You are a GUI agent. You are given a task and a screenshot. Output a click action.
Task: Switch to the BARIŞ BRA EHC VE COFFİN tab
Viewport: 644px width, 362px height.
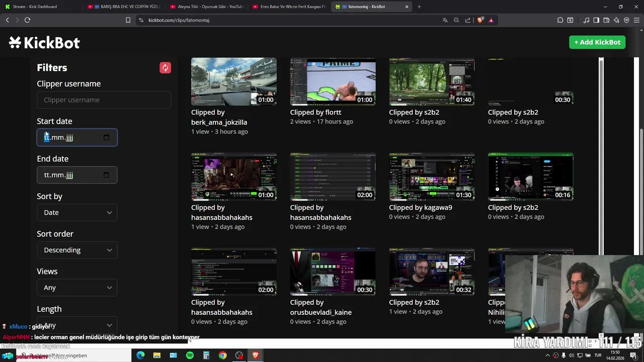pos(123,7)
